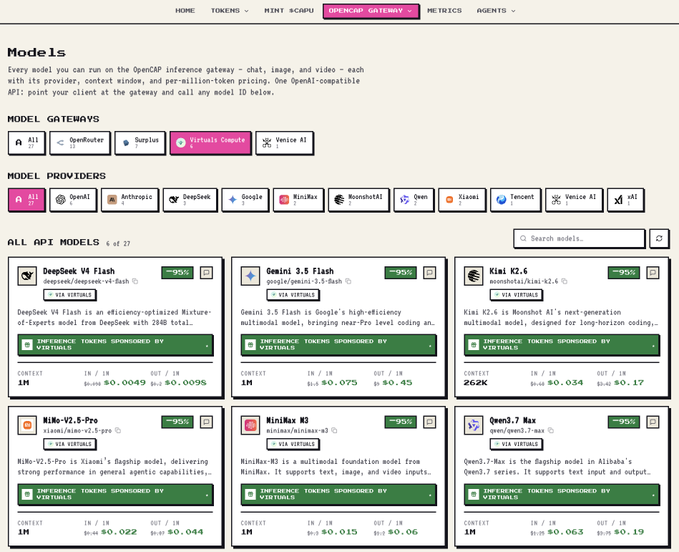Copy the minimax/minimax-m3 model ID
This screenshot has width=679, height=552.
click(x=334, y=431)
